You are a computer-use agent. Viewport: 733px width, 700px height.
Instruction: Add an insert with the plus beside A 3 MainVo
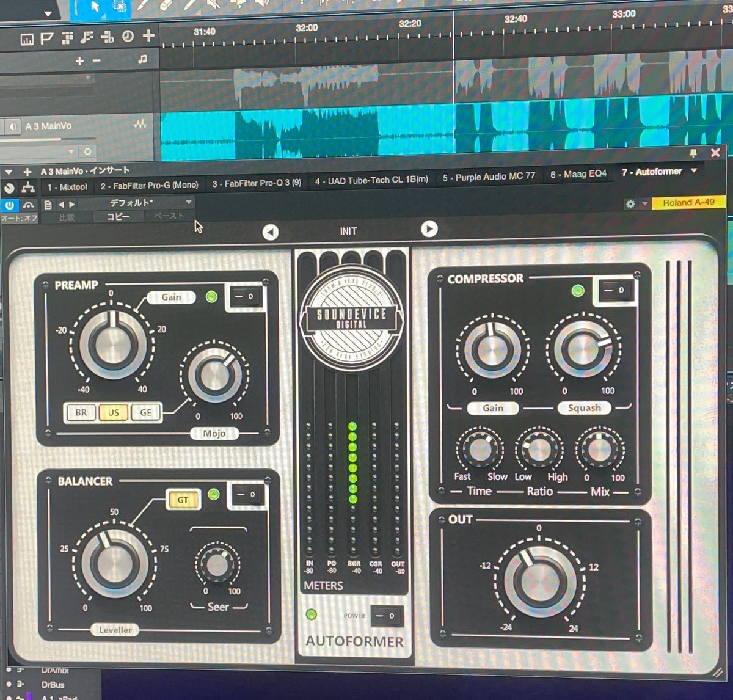pyautogui.click(x=27, y=172)
